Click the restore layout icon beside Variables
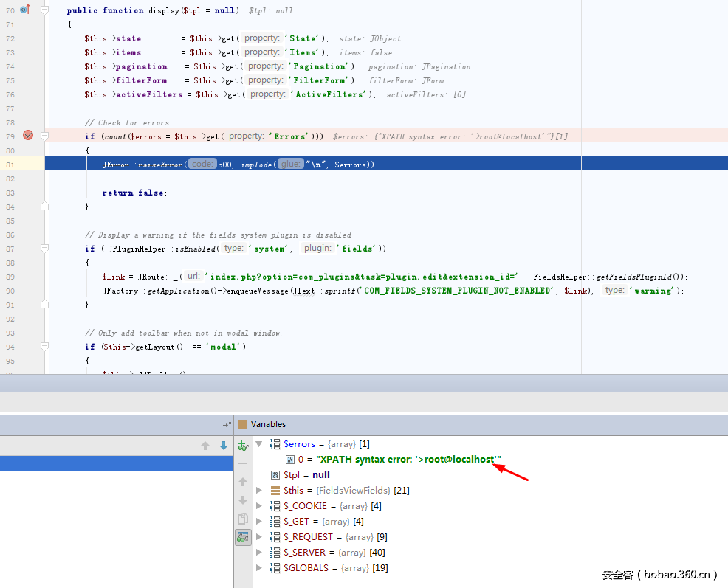The width and height of the screenshot is (728, 588). [x=227, y=425]
